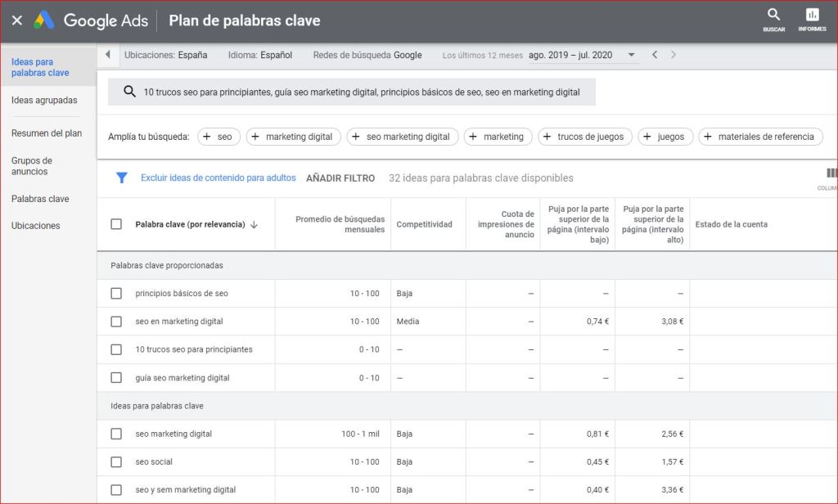This screenshot has width=838, height=504.
Task: Click the blue filter funnel icon
Action: pos(122,178)
